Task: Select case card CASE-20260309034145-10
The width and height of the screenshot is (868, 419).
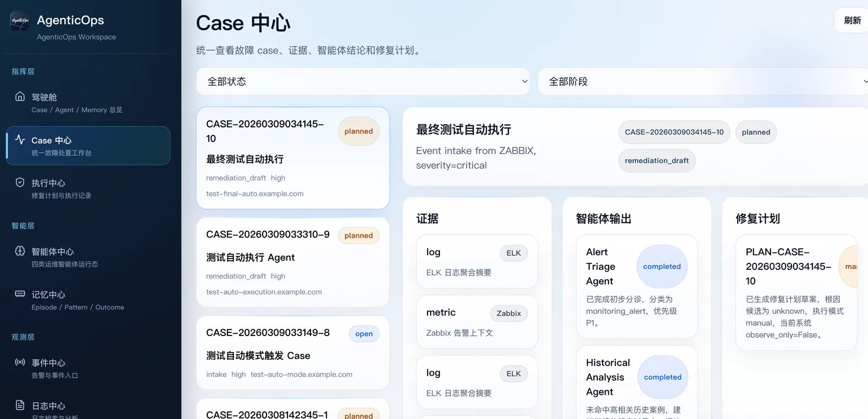Action: [293, 158]
